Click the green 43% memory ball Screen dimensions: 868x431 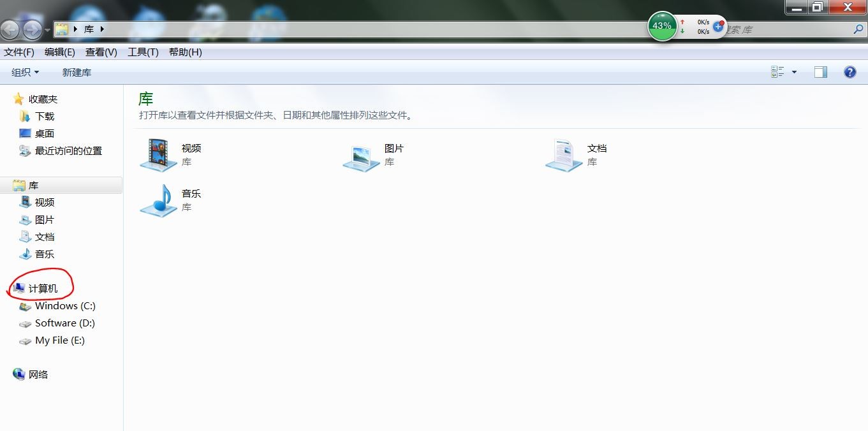[x=662, y=26]
